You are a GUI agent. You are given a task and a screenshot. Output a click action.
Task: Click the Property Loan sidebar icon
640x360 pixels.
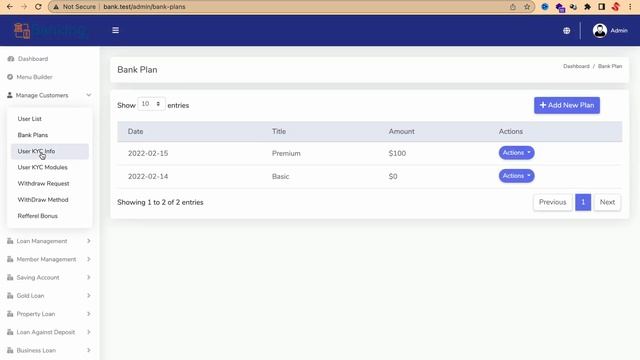[10, 314]
